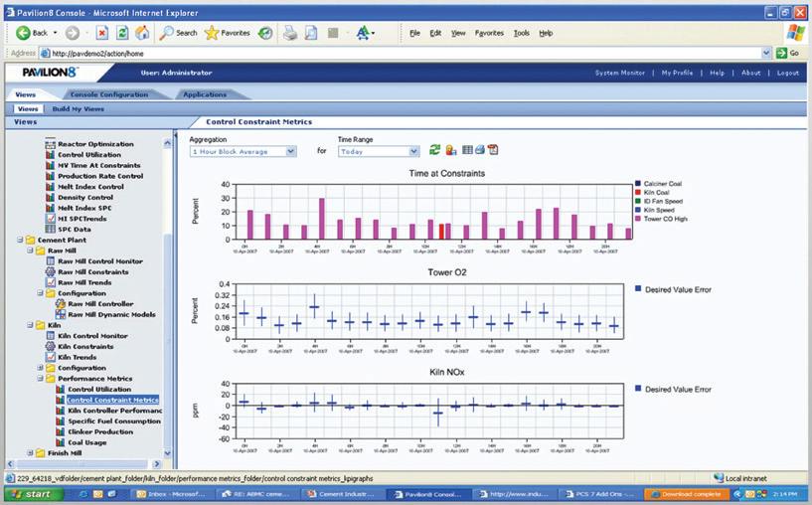Click the System Monitor link

point(620,73)
